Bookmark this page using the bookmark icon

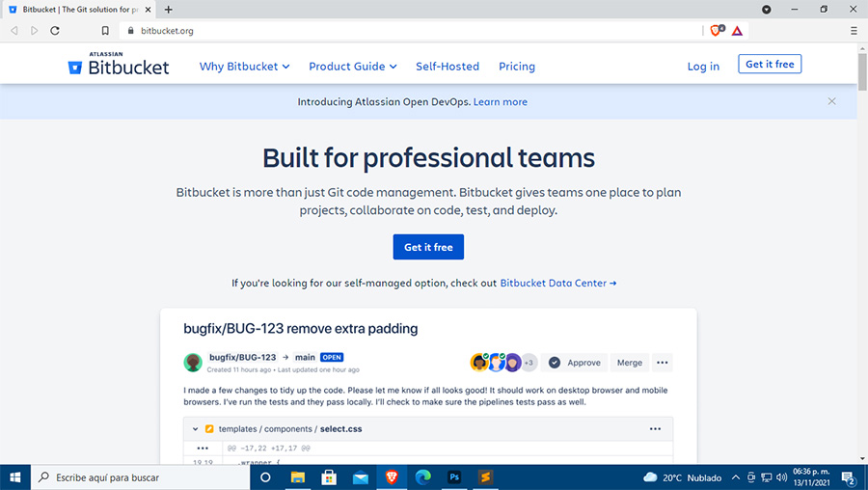pos(105,31)
